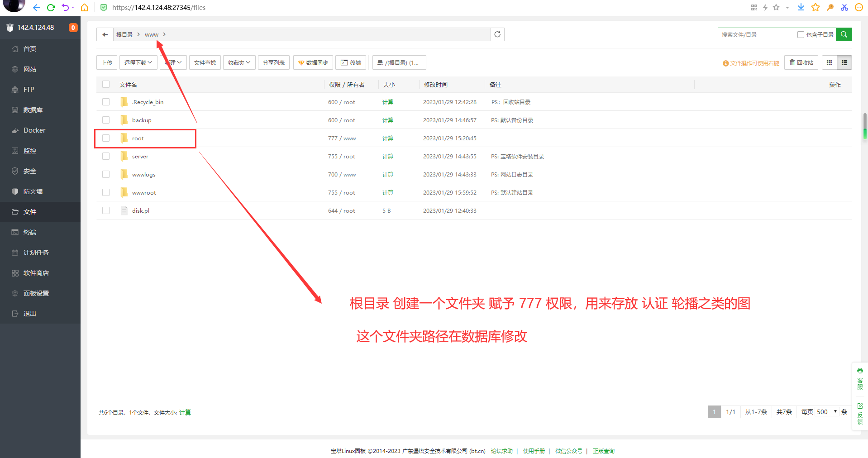
Task: Click the wwwlogs folder icon
Action: coord(124,174)
